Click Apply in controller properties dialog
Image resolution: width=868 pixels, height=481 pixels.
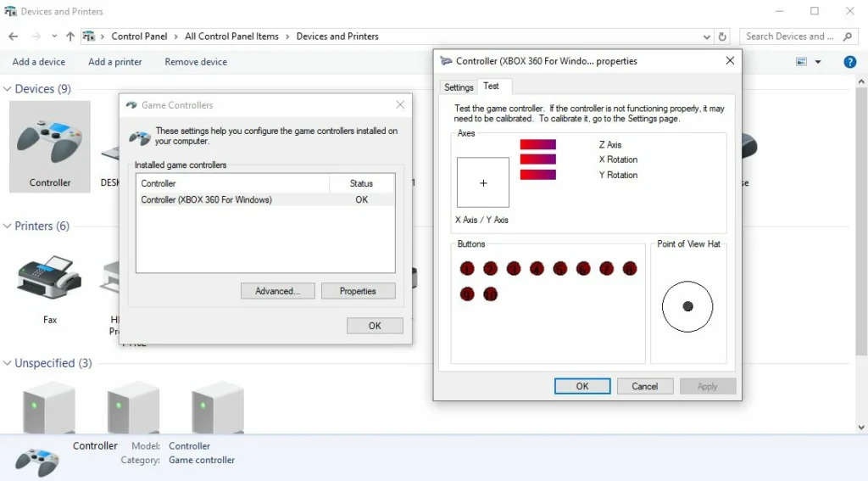[708, 386]
